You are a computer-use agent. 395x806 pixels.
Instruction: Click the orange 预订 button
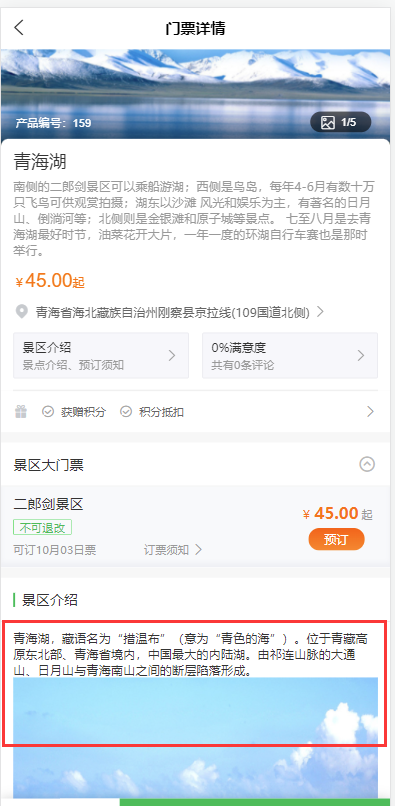pyautogui.click(x=336, y=540)
